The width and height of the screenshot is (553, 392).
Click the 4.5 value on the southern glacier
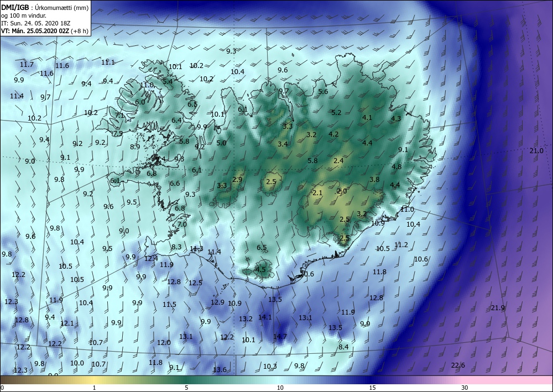tap(260, 269)
